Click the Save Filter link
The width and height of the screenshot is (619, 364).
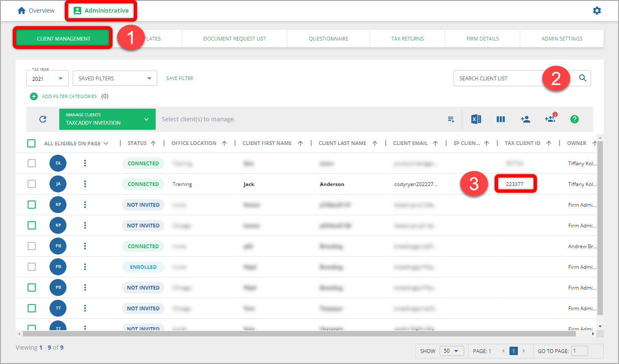[x=179, y=78]
